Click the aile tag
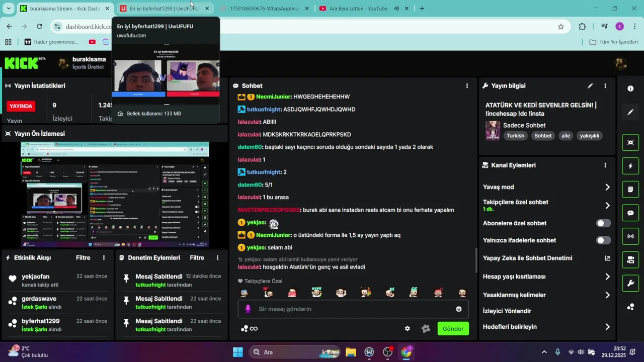The height and width of the screenshot is (362, 644). [566, 136]
